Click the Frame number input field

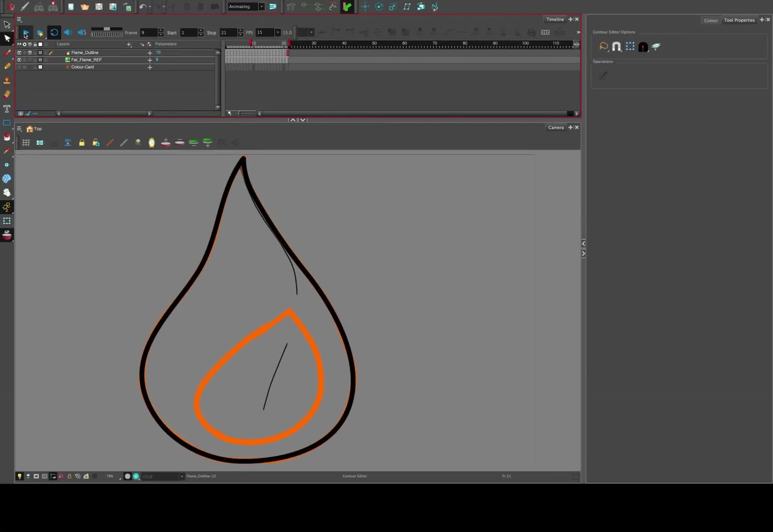point(149,33)
